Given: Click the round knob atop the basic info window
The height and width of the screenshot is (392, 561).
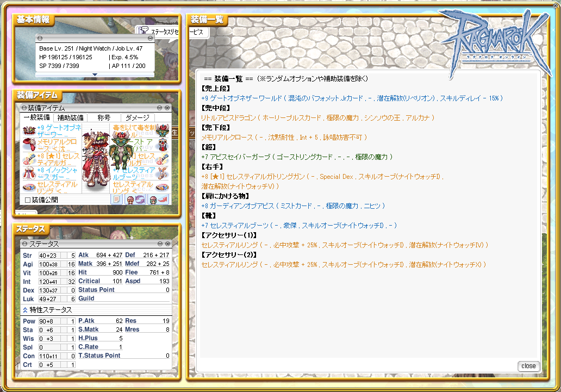Looking at the screenshot, I should [40, 38].
